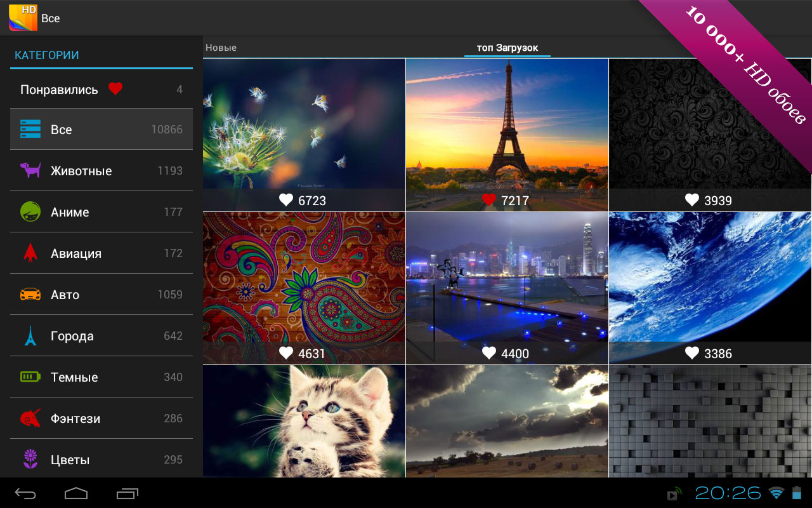Open the Авто orange car icon
Viewport: 812px width, 508px height.
[x=30, y=294]
